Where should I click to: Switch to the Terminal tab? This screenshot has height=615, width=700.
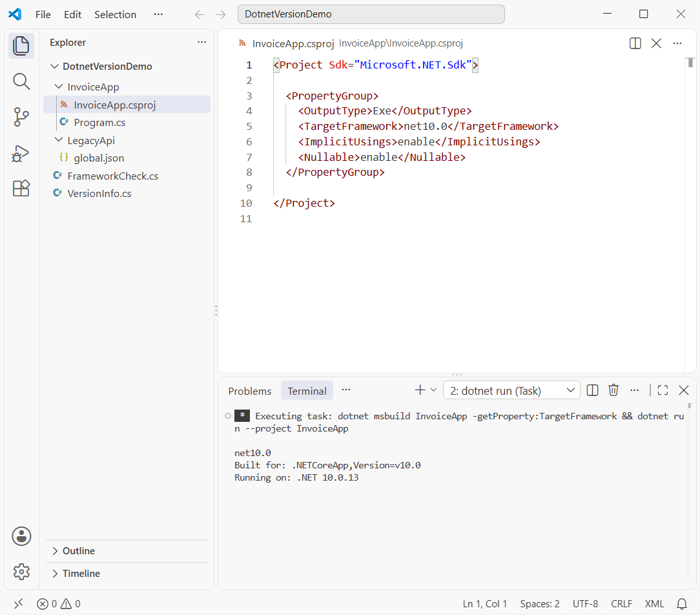[307, 391]
